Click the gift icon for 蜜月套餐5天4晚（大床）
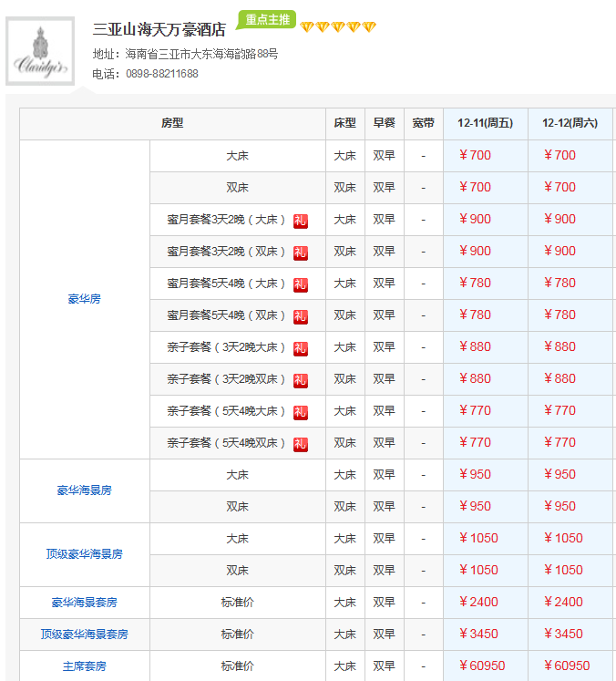The height and width of the screenshot is (681, 616). (x=301, y=284)
